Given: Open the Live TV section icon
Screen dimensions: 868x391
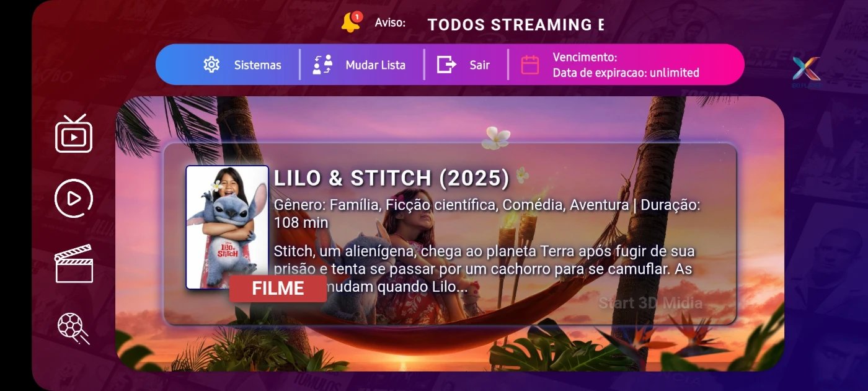Looking at the screenshot, I should [x=74, y=133].
